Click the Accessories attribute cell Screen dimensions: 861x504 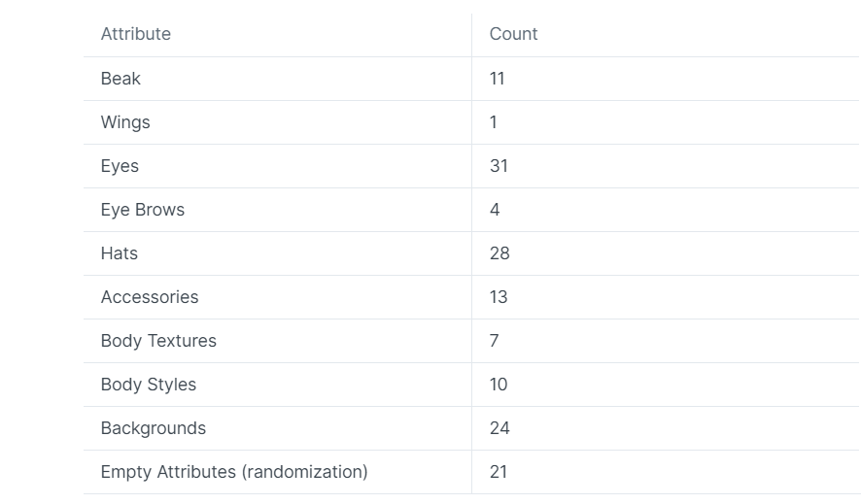click(x=277, y=297)
